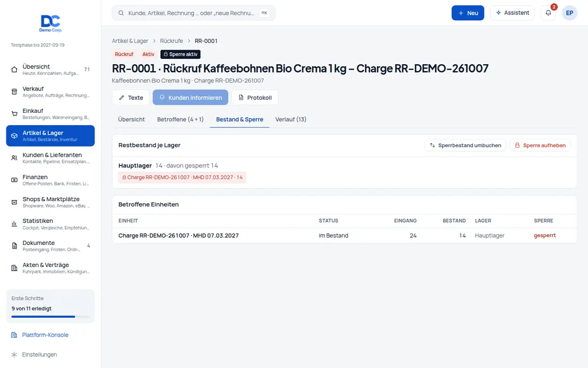Open Statistiken in the sidebar
588x368 pixels.
click(50, 224)
